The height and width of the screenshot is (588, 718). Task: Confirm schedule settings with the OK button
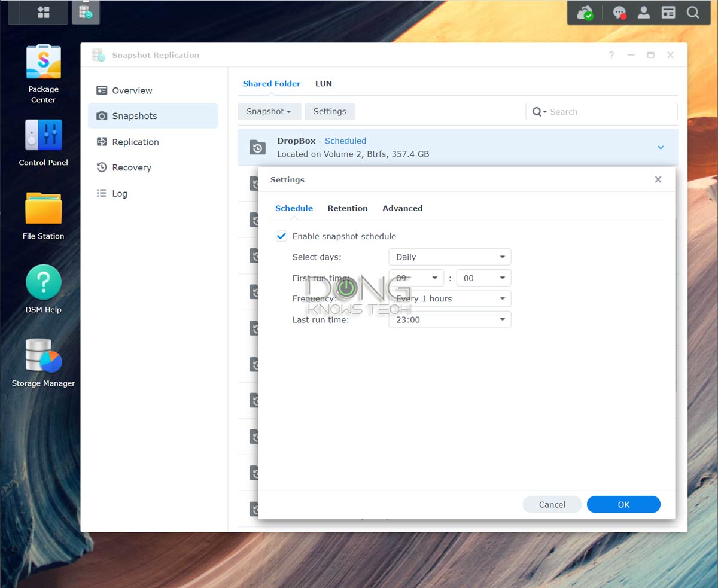point(623,504)
